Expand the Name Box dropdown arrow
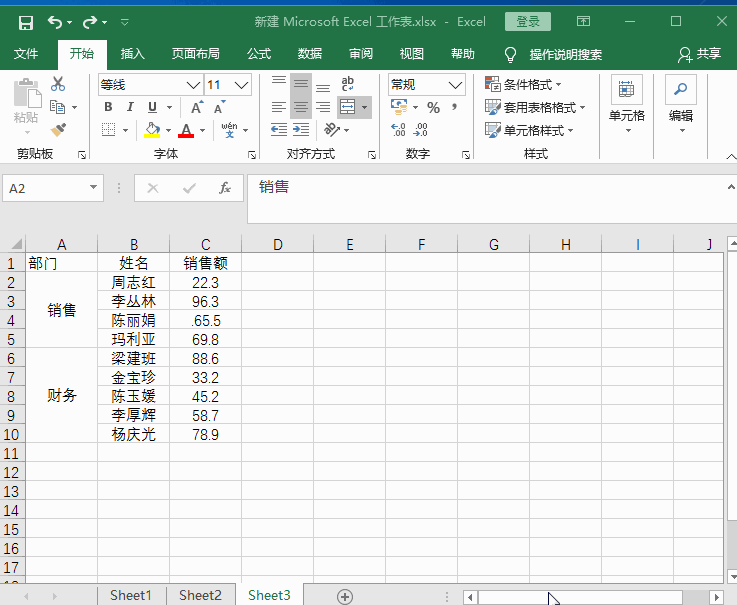This screenshot has width=737, height=605. [x=94, y=188]
